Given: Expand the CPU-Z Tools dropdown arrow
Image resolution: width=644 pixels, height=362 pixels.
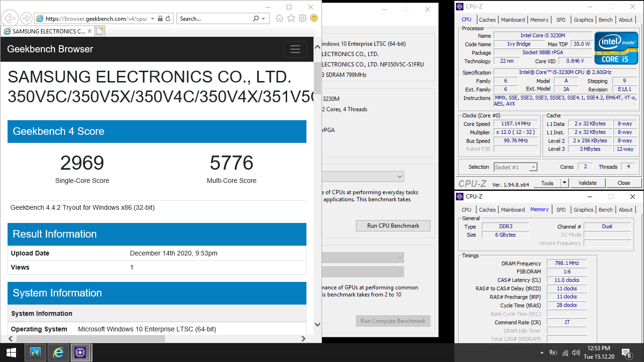Looking at the screenshot, I should (x=564, y=183).
